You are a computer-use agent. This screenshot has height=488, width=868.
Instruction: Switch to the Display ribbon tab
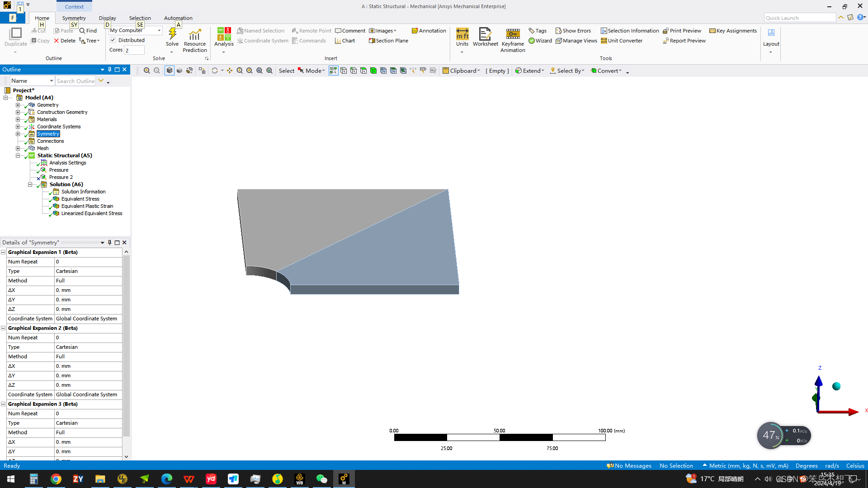(108, 18)
